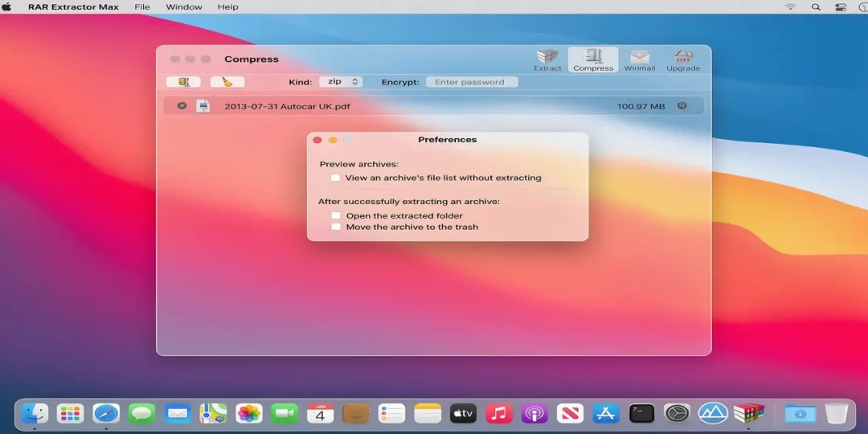The image size is (868, 434).
Task: Click RAR Extractor Max dock icon
Action: (x=748, y=413)
